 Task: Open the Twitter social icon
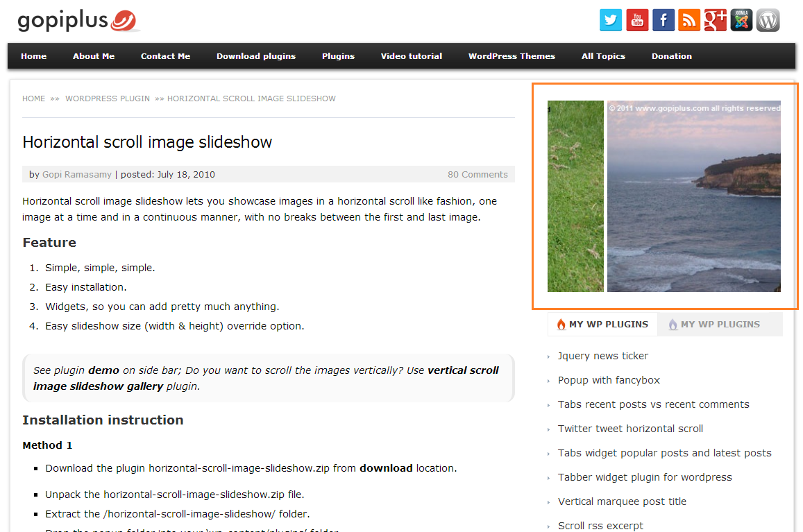pyautogui.click(x=611, y=20)
